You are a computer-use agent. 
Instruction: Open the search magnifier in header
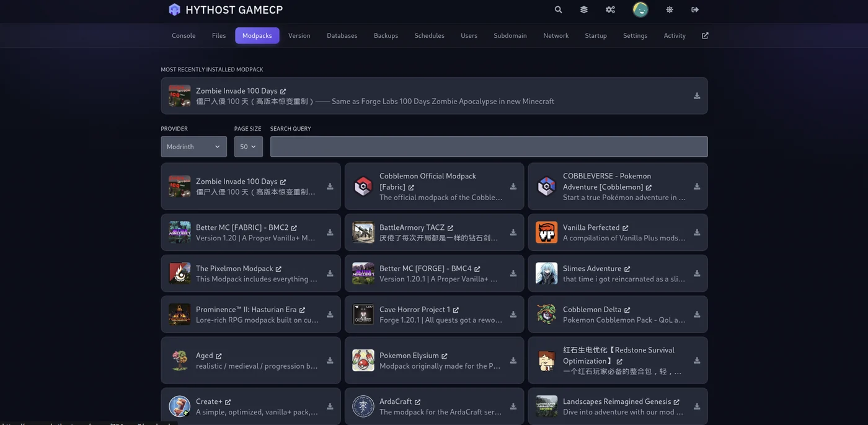pos(559,10)
